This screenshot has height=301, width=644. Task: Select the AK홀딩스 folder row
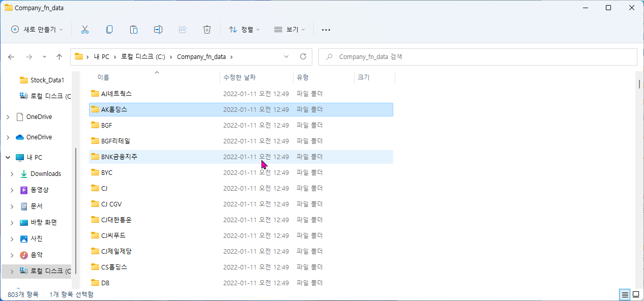241,109
